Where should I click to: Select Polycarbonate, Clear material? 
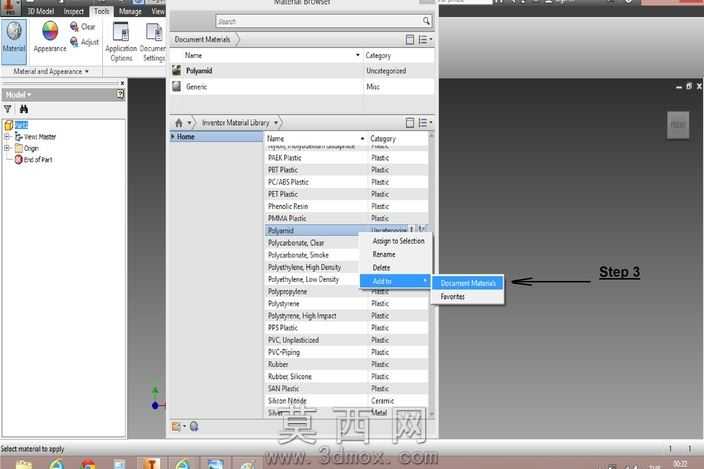312,243
